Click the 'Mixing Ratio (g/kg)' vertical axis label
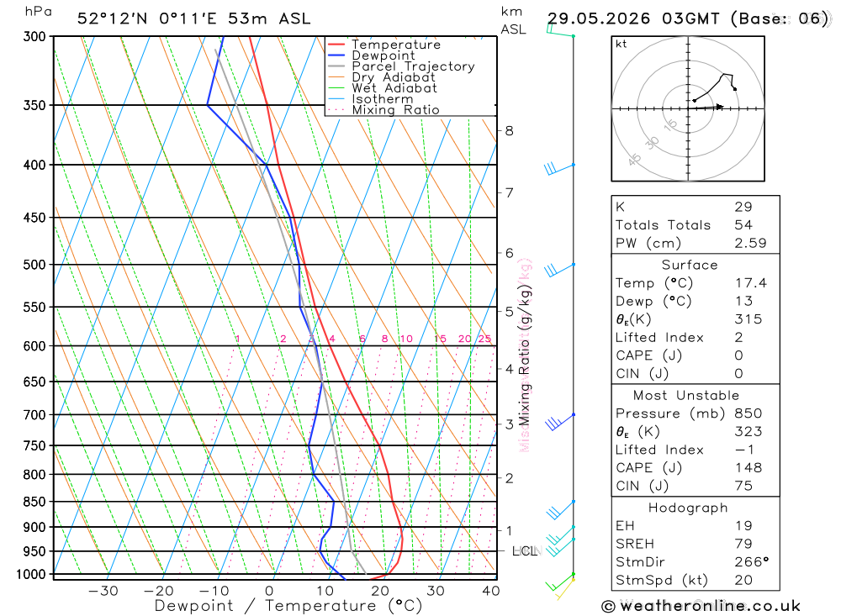 525,355
